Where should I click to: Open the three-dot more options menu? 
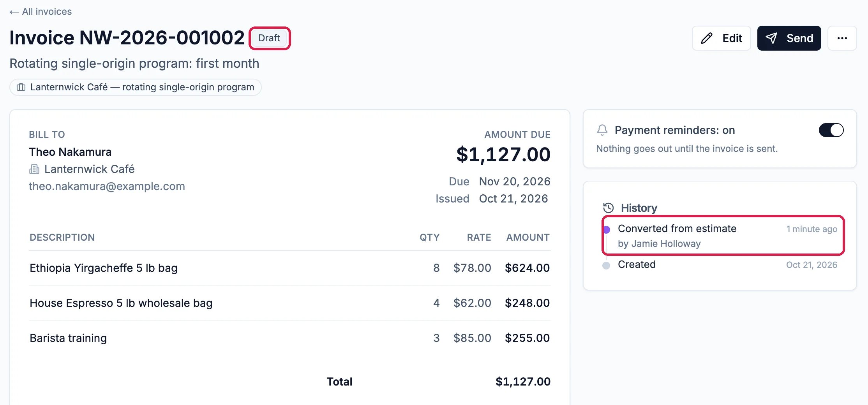click(x=842, y=38)
